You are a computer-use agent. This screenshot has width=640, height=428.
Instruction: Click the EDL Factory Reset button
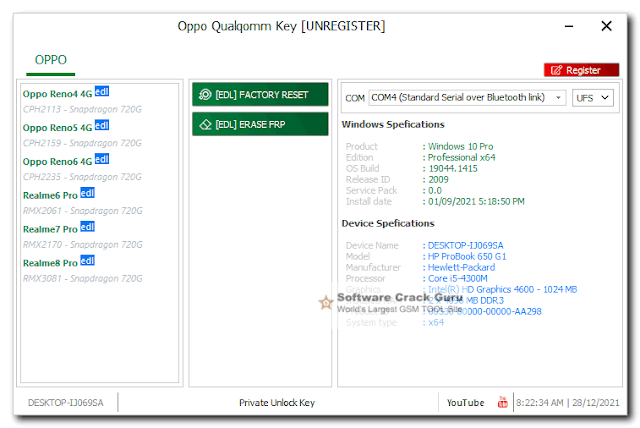[260, 95]
